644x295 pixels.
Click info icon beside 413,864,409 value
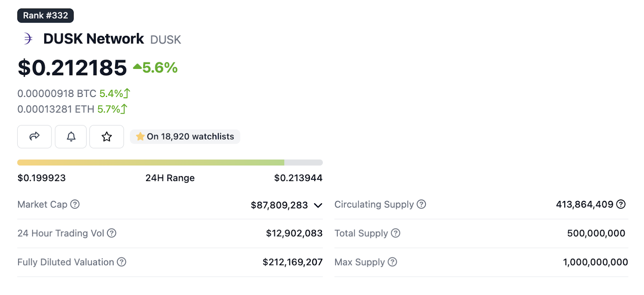[621, 204]
